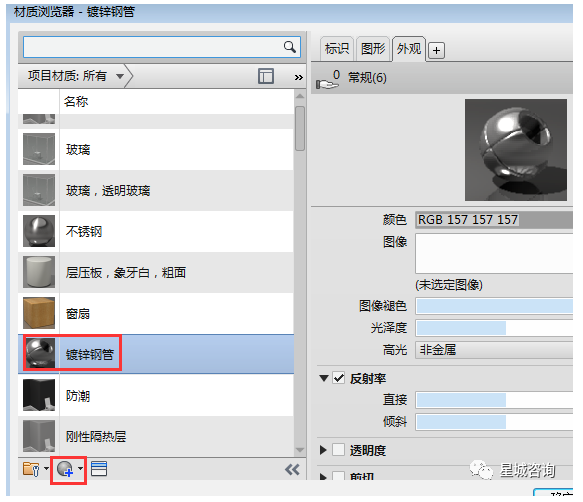Open the library folder dropdown arrow
The image size is (583, 502).
point(46,469)
